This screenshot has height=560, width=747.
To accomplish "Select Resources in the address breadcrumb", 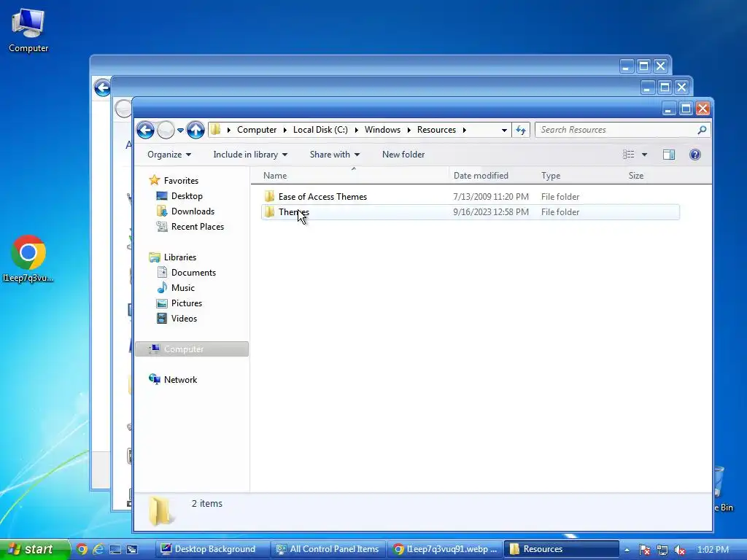I will 436,130.
